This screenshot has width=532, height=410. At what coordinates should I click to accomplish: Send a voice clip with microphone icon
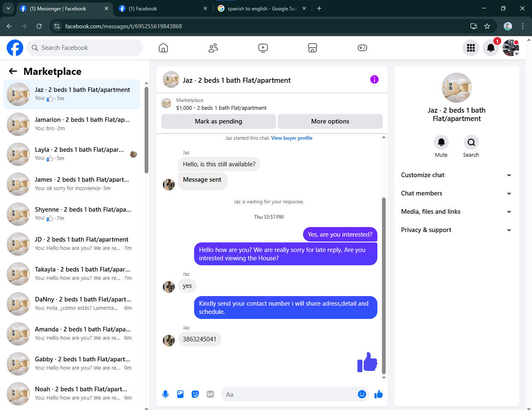point(165,394)
